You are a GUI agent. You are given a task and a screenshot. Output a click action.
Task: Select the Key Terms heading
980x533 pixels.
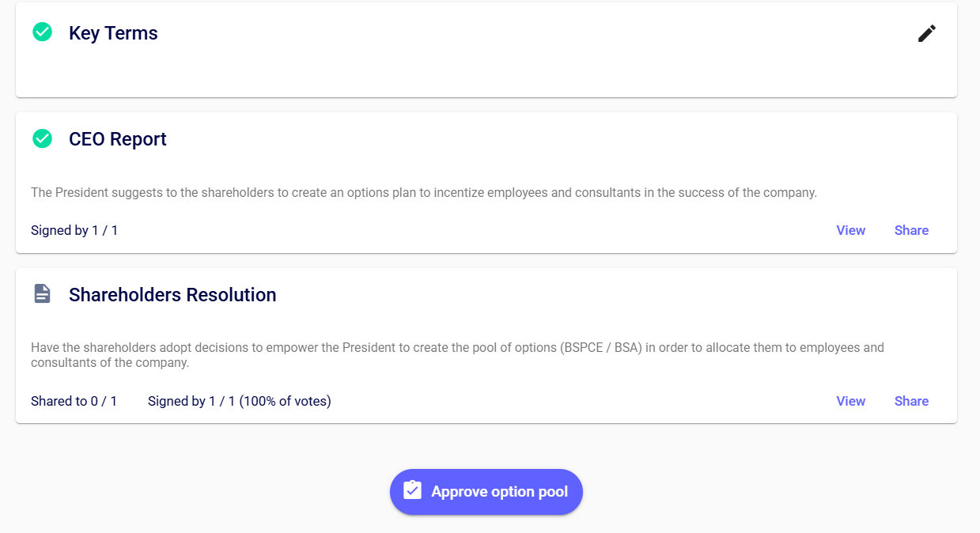pyautogui.click(x=113, y=33)
